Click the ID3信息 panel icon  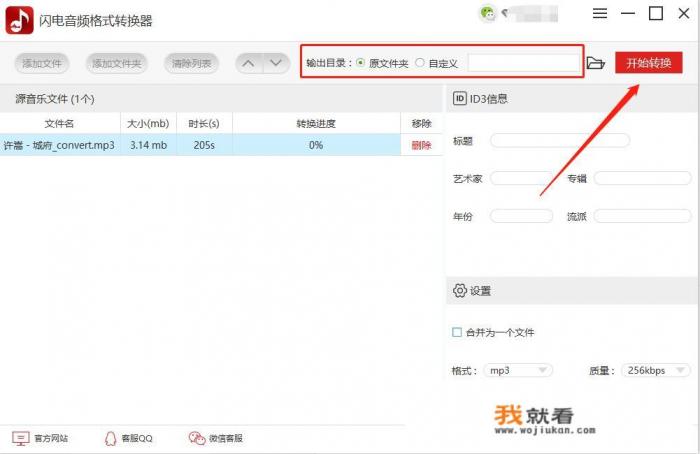459,98
